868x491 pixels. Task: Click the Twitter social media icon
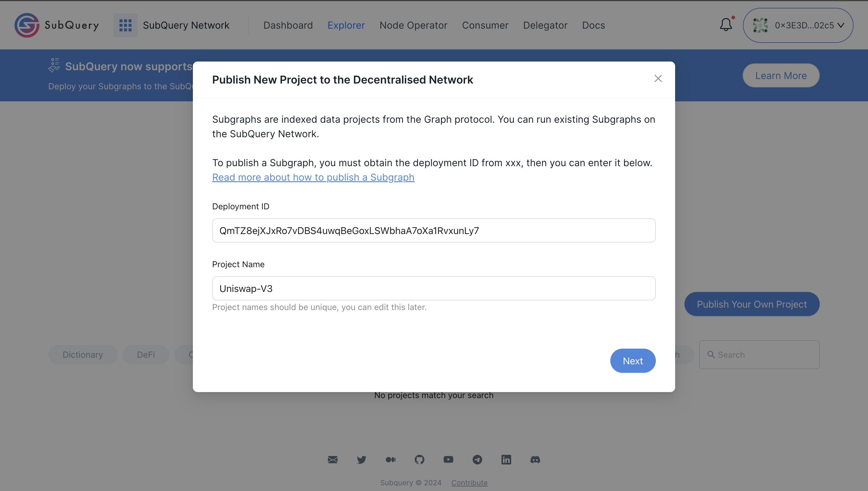tap(362, 459)
